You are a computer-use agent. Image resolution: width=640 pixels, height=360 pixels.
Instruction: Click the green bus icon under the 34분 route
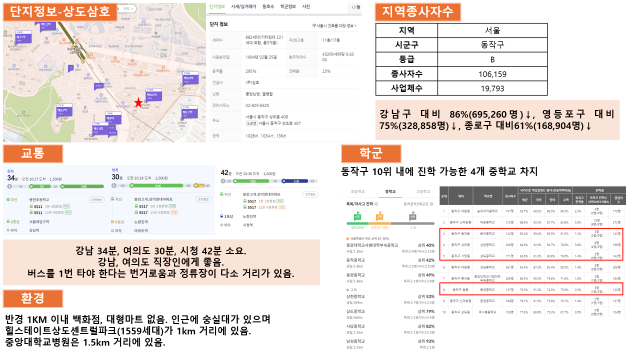point(9,200)
